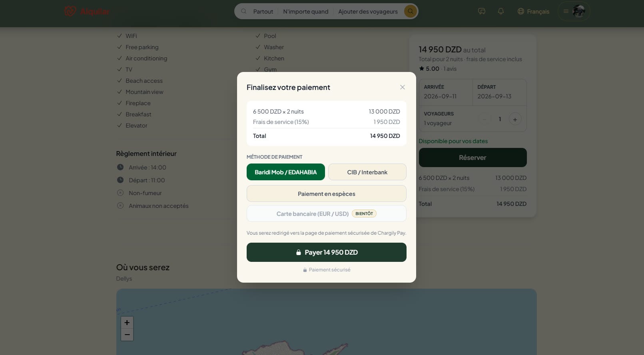Viewport: 644px width, 355px height.
Task: Click the Payer 14 950 DZD button
Action: 327,252
